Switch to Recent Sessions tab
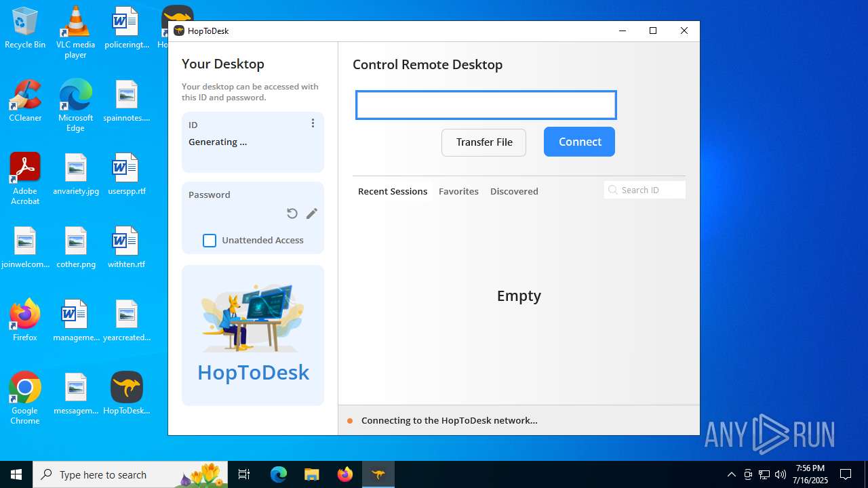 coord(393,191)
